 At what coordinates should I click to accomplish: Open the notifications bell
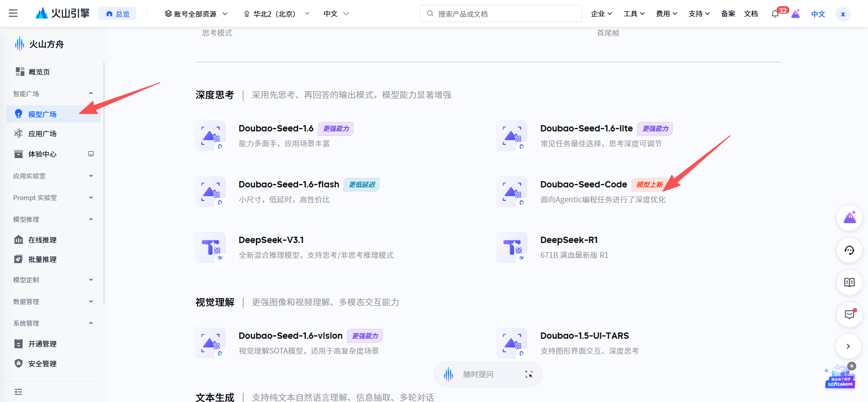click(775, 14)
